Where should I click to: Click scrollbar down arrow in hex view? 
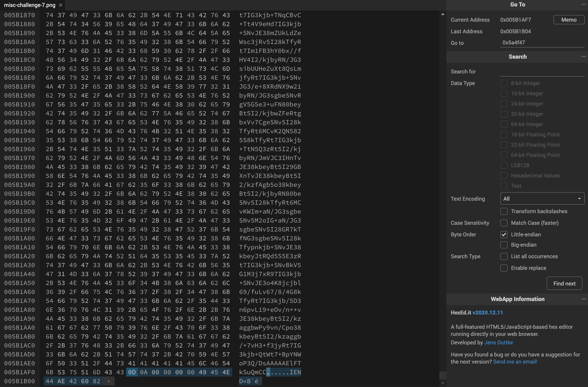(443, 383)
